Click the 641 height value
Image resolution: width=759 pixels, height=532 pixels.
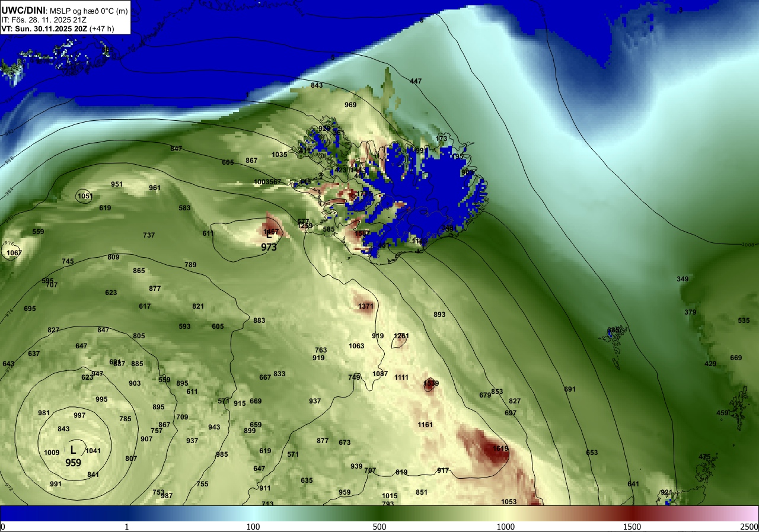click(x=633, y=484)
